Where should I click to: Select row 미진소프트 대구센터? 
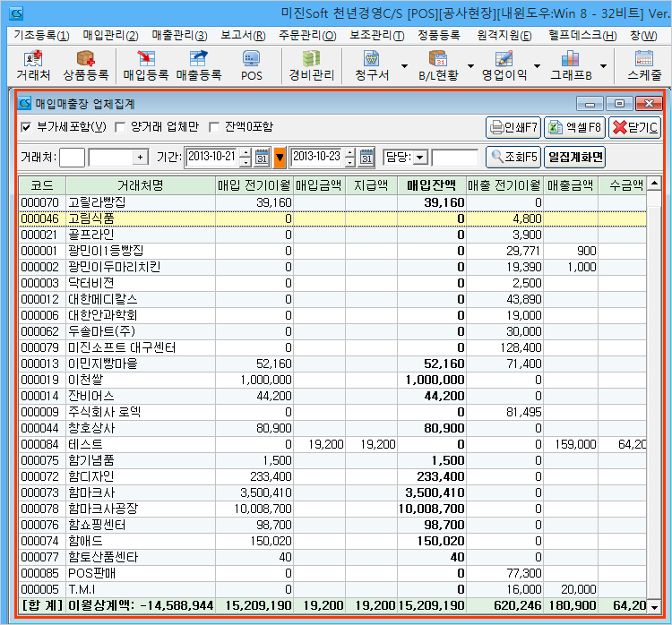[332, 347]
